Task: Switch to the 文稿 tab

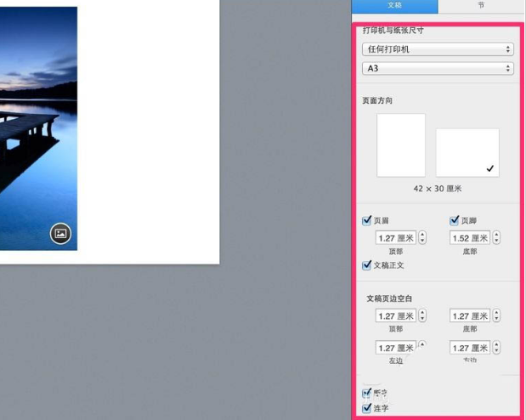Action: pos(394,5)
